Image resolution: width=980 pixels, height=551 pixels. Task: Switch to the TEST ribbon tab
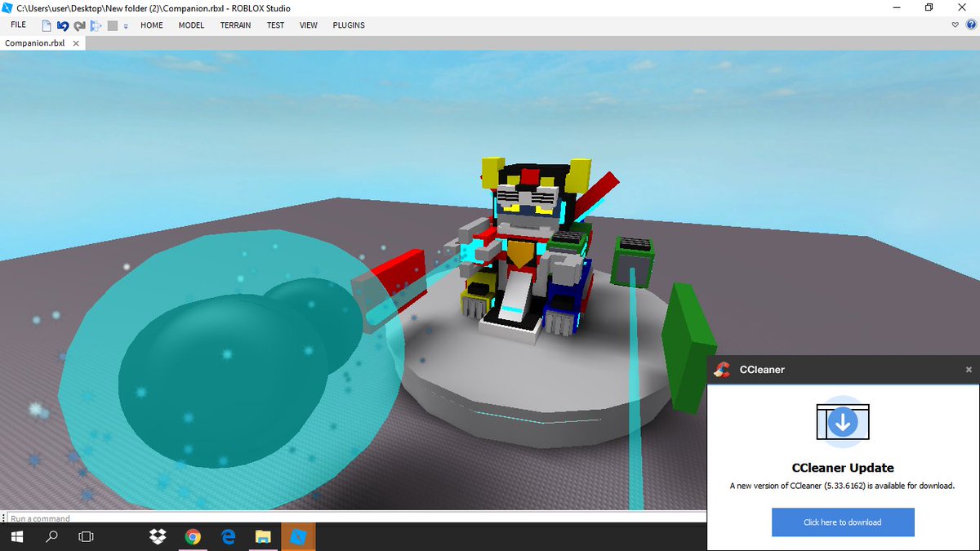coord(275,25)
